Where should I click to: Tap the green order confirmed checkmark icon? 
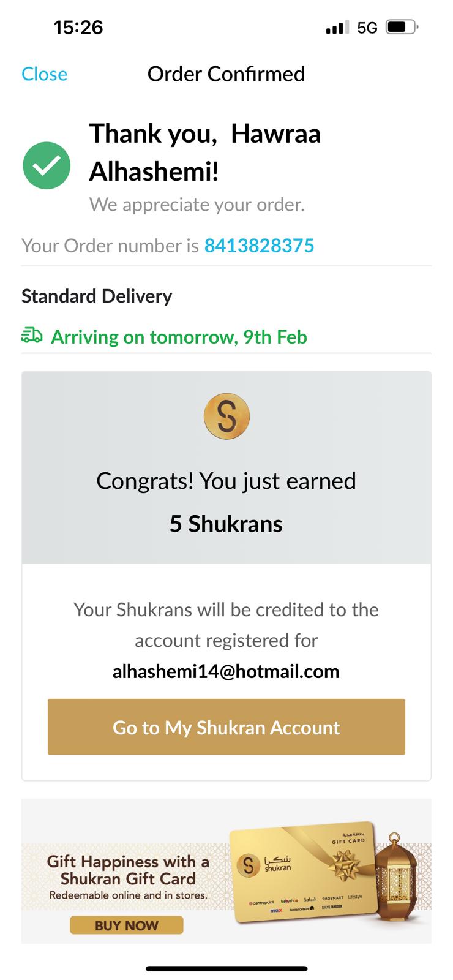click(47, 165)
